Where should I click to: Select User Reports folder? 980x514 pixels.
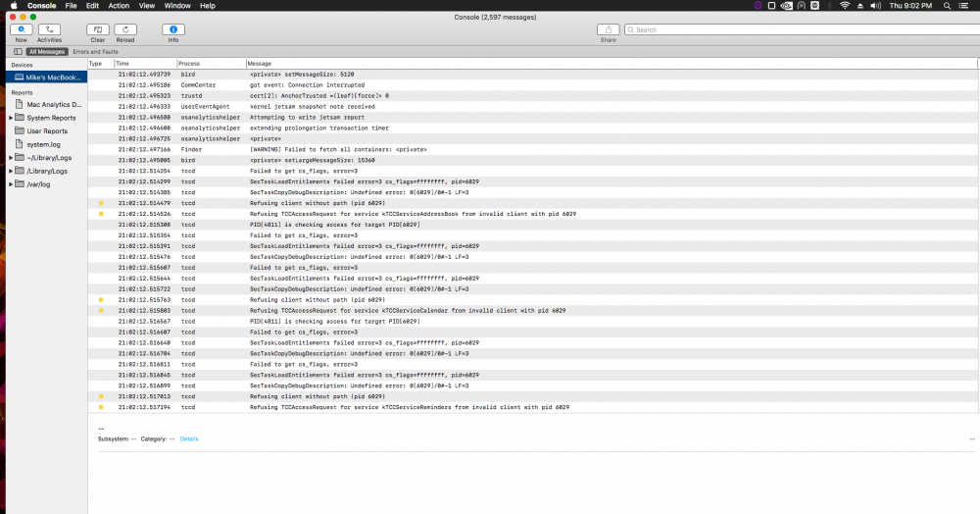coord(47,131)
